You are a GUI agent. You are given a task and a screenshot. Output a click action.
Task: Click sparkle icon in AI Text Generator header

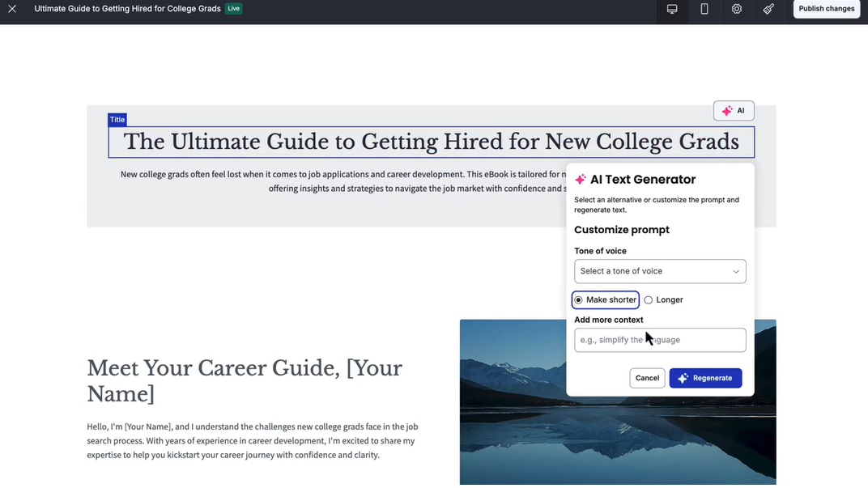(x=581, y=180)
